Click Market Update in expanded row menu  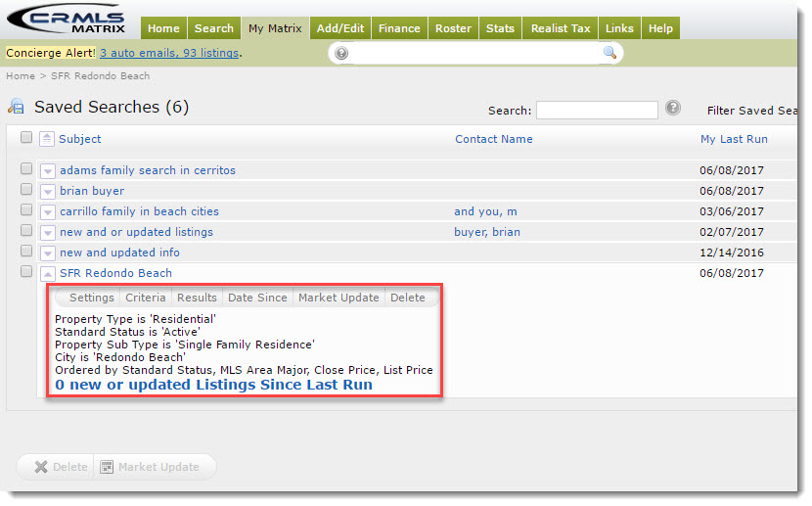[338, 298]
